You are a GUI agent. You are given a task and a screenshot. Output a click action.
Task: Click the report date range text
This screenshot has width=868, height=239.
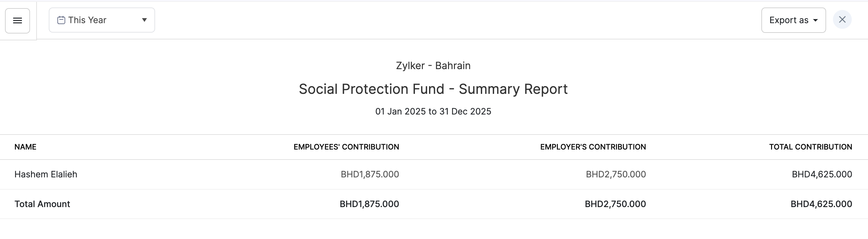click(433, 112)
